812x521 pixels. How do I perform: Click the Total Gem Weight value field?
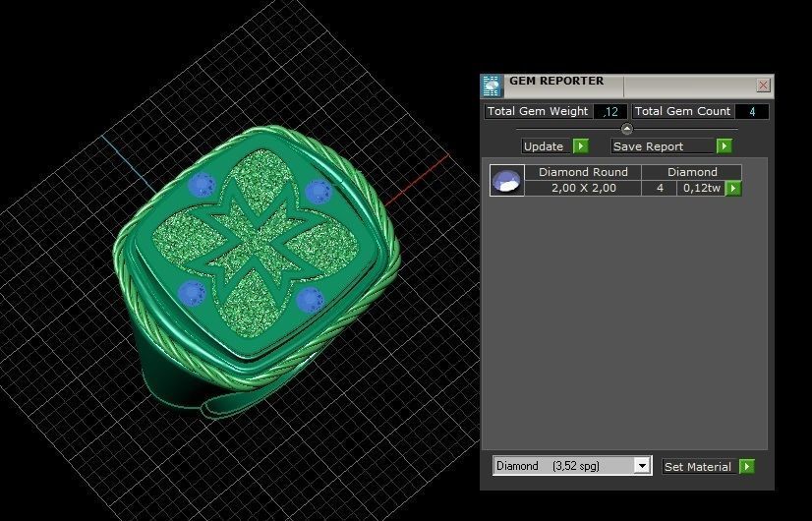coord(610,111)
